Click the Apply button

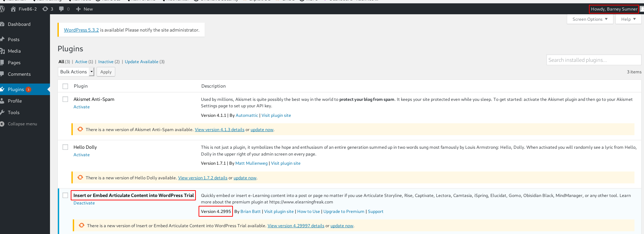point(106,72)
